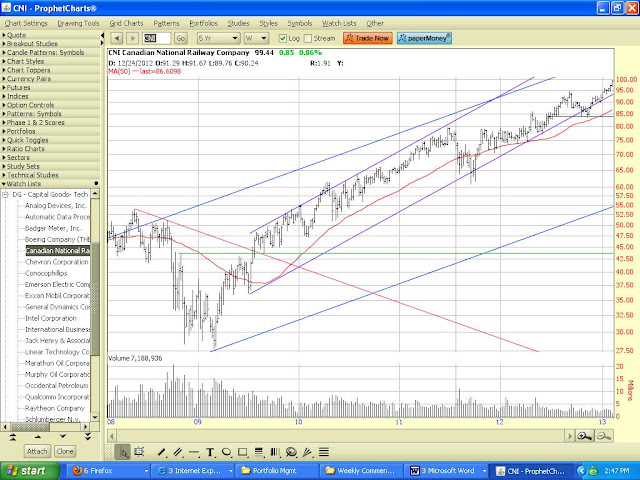640x480 pixels.
Task: Click the watch list vertical scrollbar thumb
Action: tap(95, 299)
